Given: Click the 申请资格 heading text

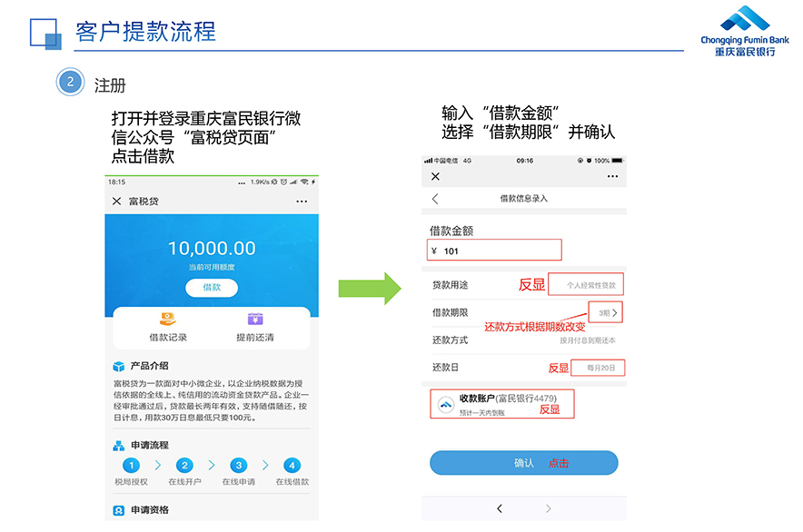Looking at the screenshot, I should 150,510.
